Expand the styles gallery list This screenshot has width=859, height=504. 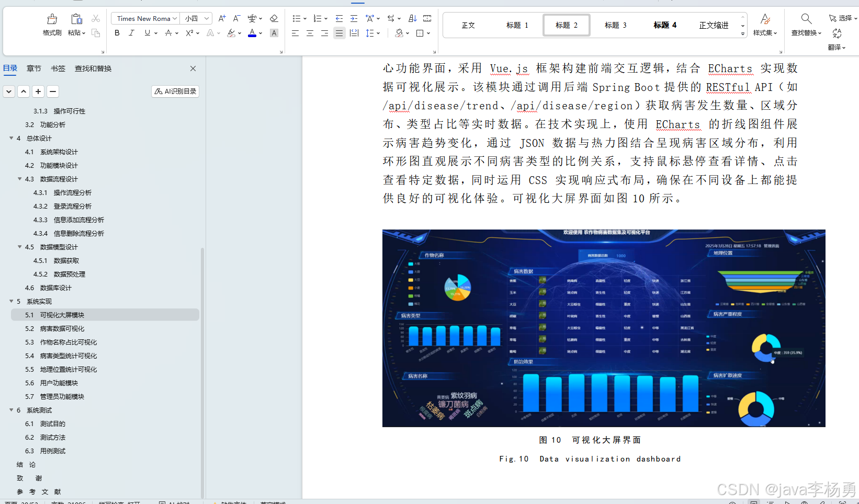point(743,33)
